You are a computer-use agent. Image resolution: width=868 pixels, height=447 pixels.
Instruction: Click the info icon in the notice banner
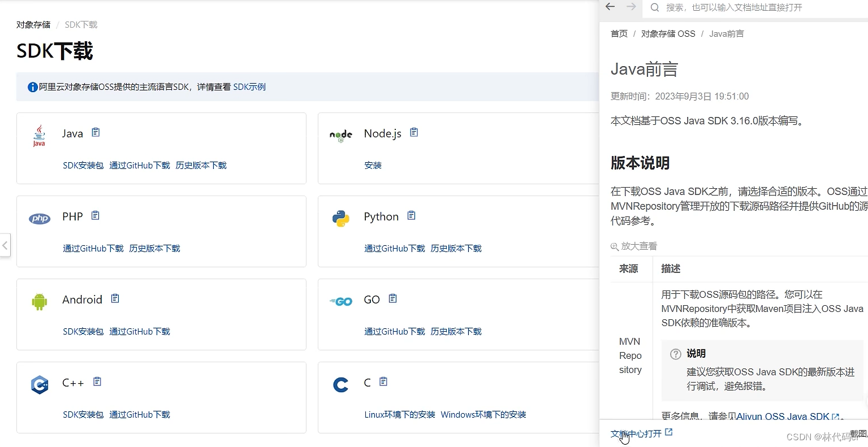tap(32, 86)
